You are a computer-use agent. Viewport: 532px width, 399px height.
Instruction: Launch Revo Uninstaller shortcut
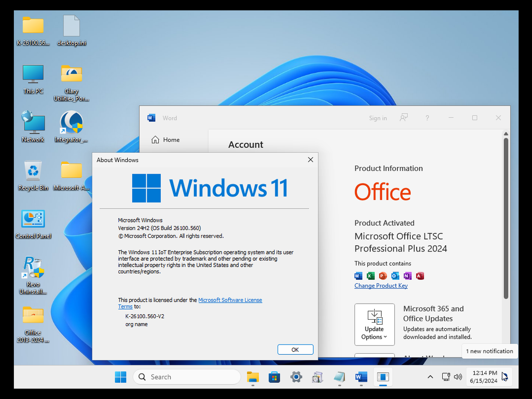(33, 267)
